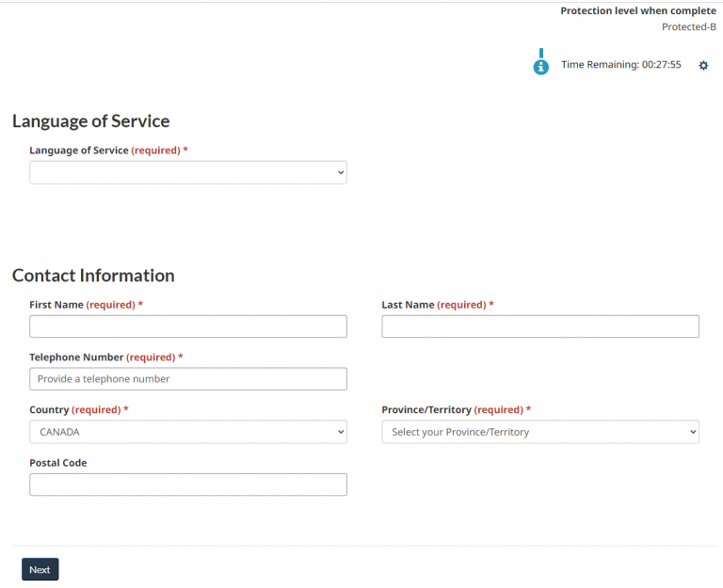This screenshot has height=588, width=723.
Task: Expand the Province/Territory dropdown
Action: pyautogui.click(x=540, y=432)
